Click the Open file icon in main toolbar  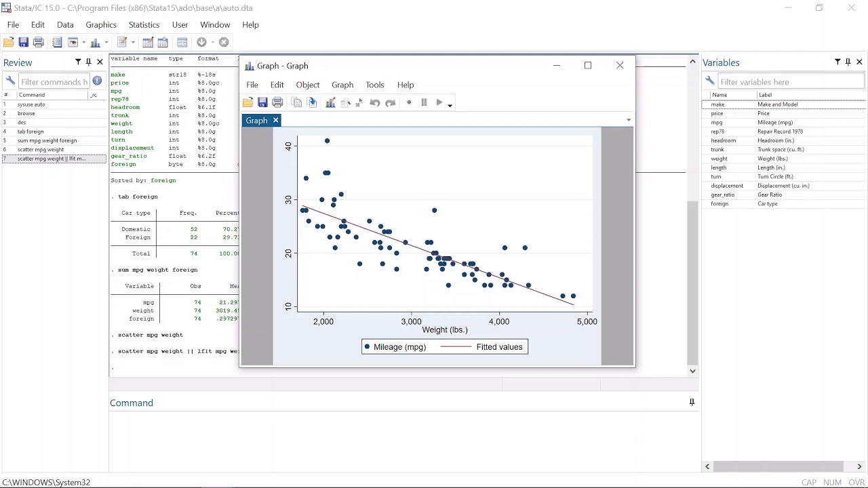pyautogui.click(x=9, y=42)
